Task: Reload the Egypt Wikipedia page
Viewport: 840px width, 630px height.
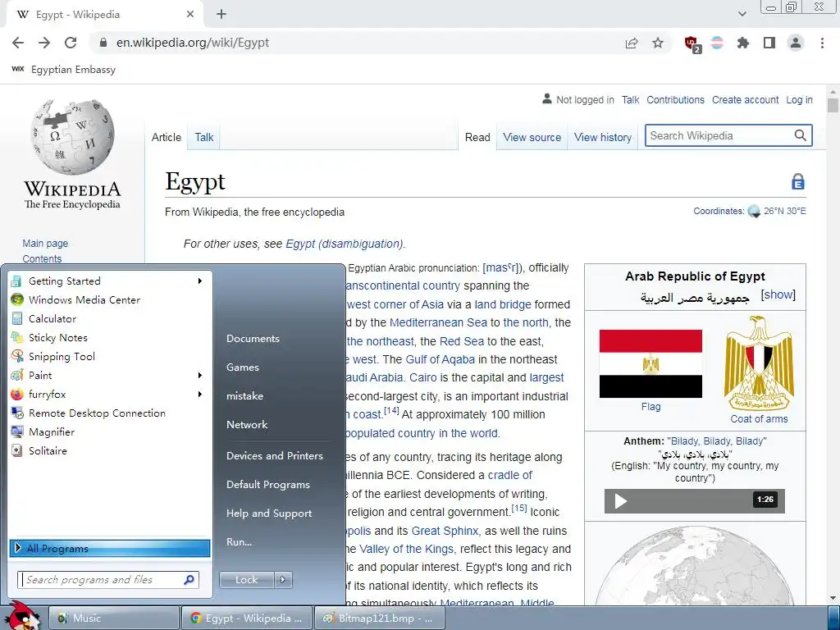Action: tap(71, 43)
